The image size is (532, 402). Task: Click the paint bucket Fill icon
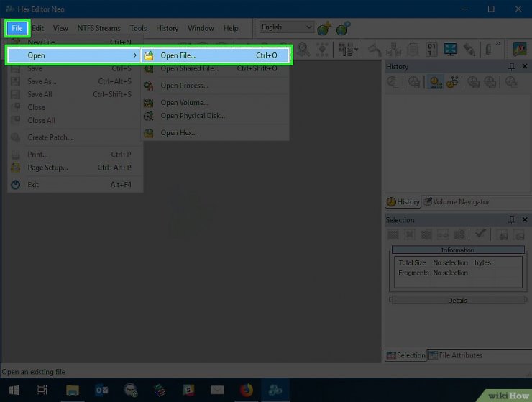375,50
